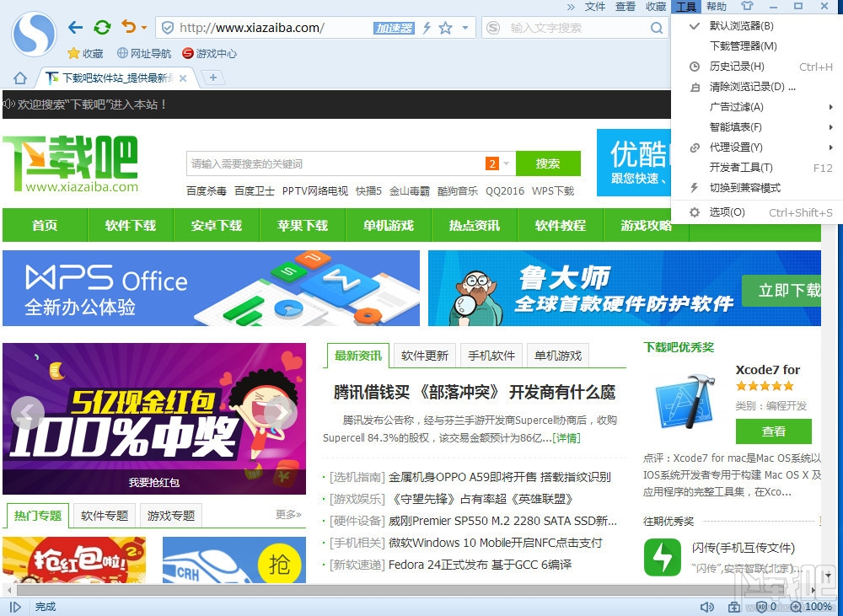
Task: Click the Sogou browser logo avatar
Action: click(34, 34)
